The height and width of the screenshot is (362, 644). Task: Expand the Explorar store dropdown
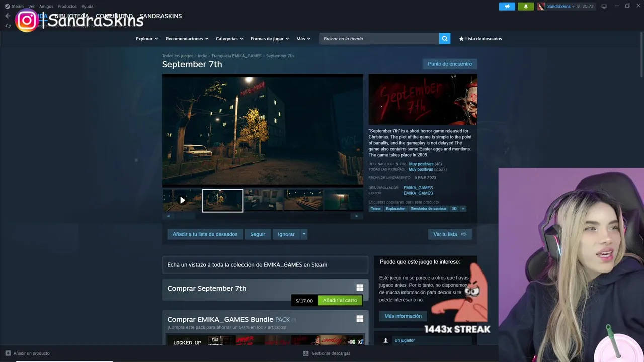[x=146, y=39]
